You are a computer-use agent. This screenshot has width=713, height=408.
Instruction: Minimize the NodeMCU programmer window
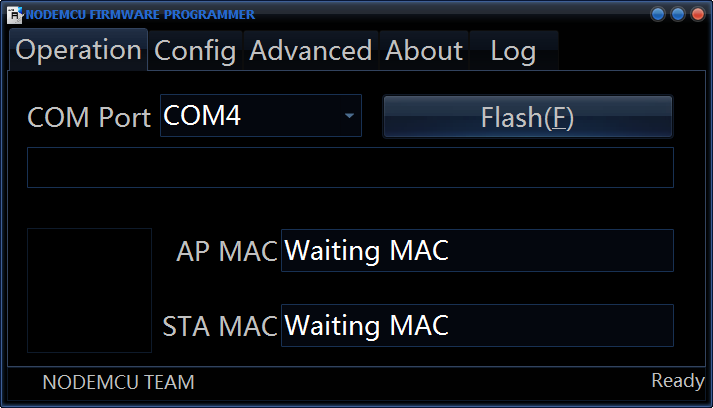(x=658, y=14)
